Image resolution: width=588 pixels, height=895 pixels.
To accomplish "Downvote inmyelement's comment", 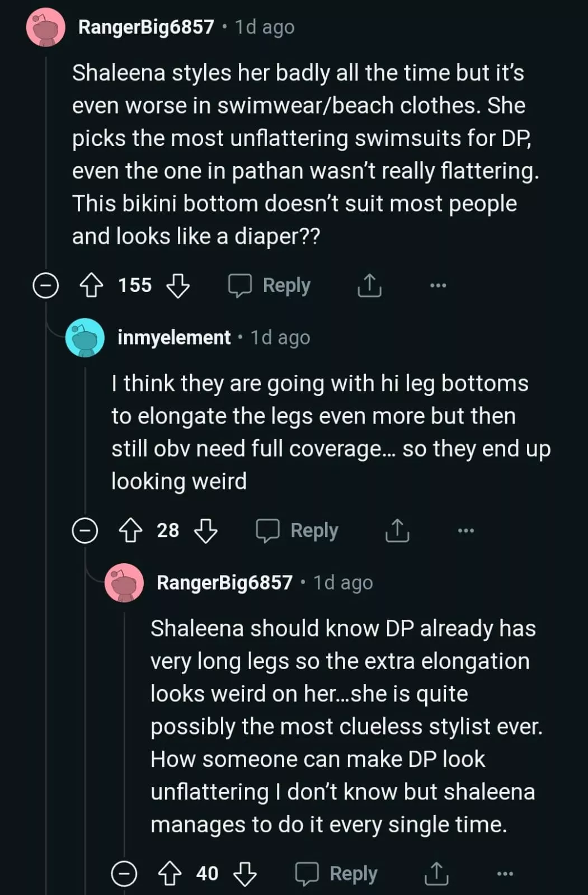I will 206,530.
